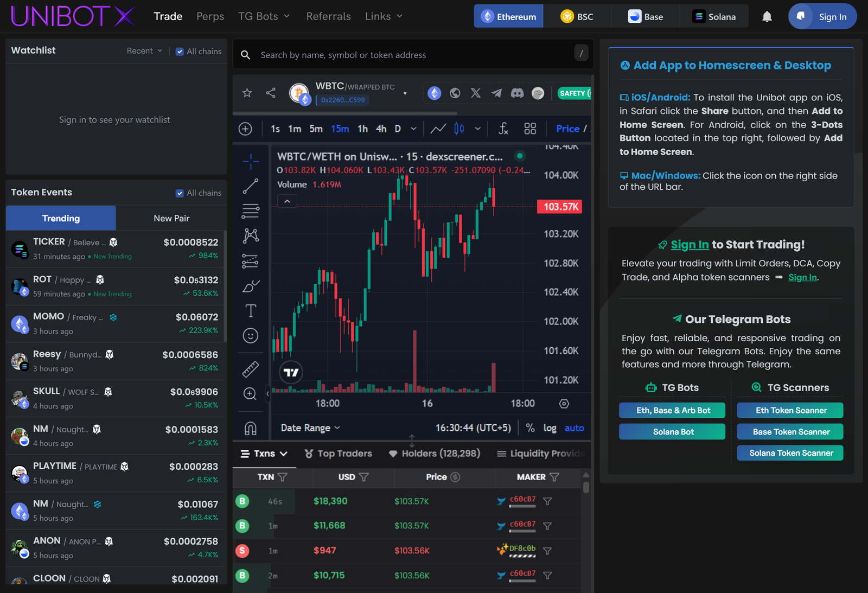The height and width of the screenshot is (593, 868).
Task: Open the Recent sort dropdown in Watchlist
Action: click(x=143, y=50)
